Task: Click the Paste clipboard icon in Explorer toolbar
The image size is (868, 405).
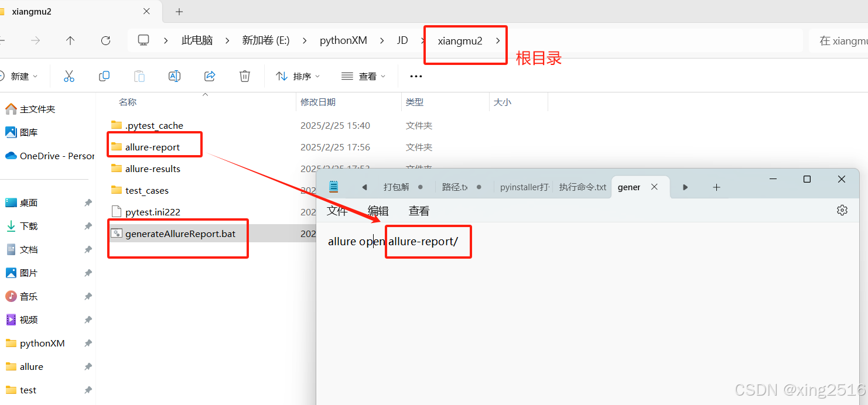Action: coord(139,76)
